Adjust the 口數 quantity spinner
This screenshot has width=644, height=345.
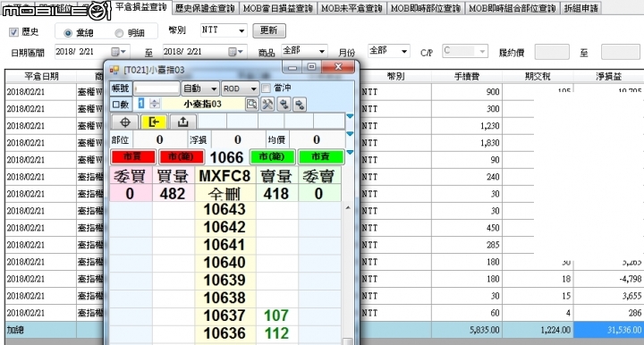click(x=155, y=104)
